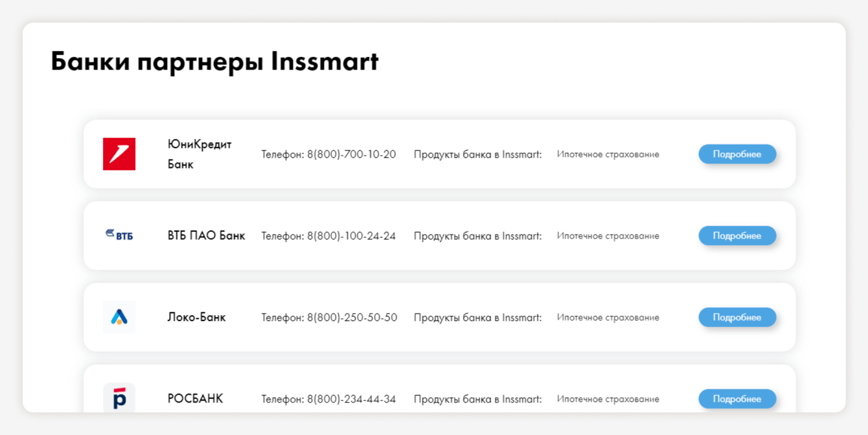Tap phone number 8(800)-250-50-50

[352, 317]
